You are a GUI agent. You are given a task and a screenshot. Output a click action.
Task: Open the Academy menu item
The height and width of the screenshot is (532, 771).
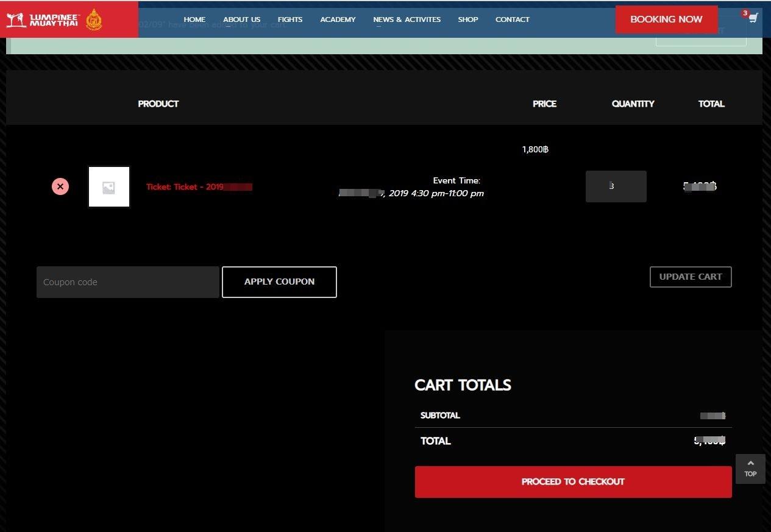[338, 20]
